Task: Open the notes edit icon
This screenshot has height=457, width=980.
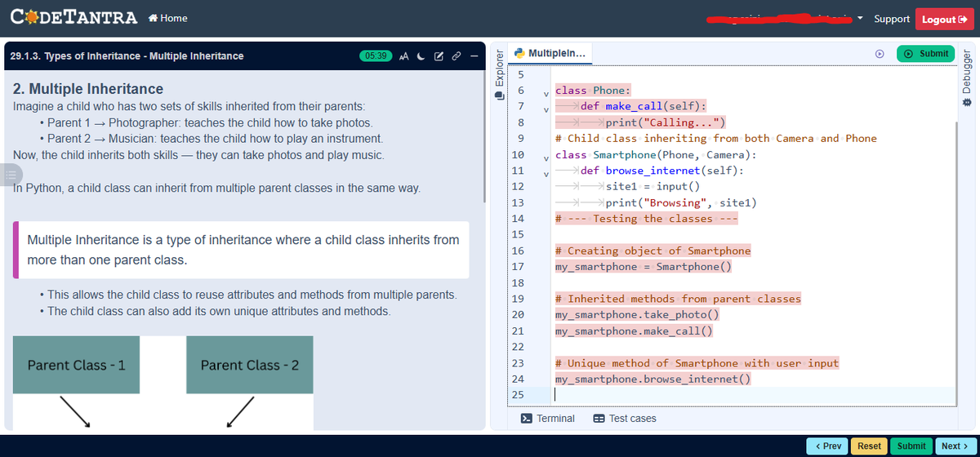Action: tap(439, 55)
